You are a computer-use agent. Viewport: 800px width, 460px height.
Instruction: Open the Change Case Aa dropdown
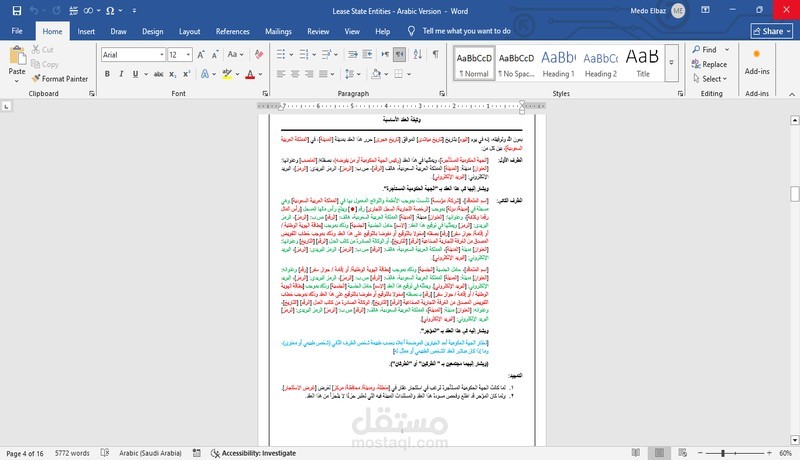[x=235, y=55]
